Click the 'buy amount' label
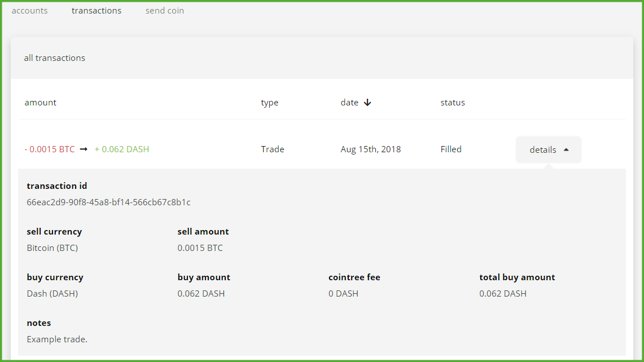The image size is (644, 362). click(x=204, y=277)
